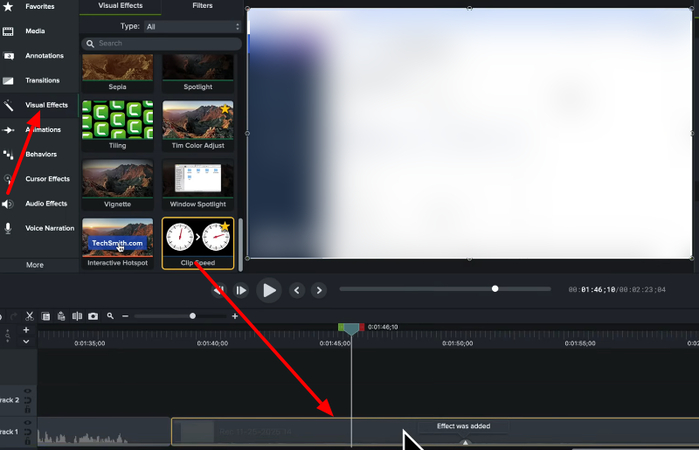Image resolution: width=699 pixels, height=450 pixels.
Task: Click the playhead handle on ruler
Action: coord(351,329)
